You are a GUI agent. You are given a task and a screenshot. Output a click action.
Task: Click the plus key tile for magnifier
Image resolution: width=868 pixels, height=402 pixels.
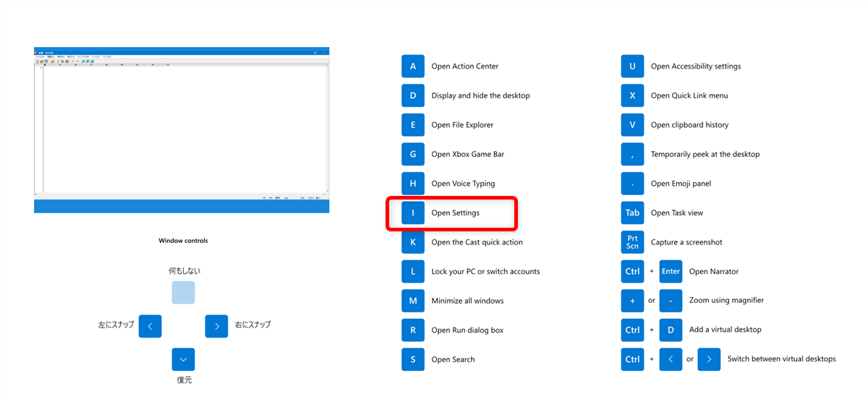pyautogui.click(x=632, y=301)
